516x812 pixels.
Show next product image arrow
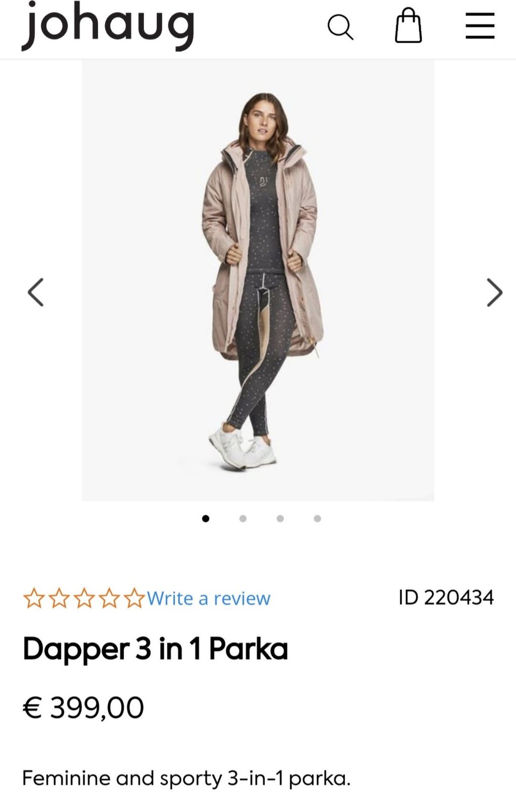pos(494,292)
